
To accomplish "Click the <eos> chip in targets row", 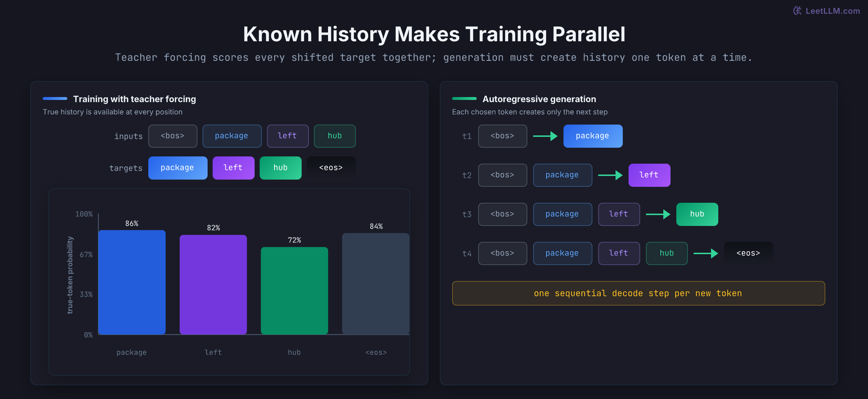I will [x=331, y=168].
